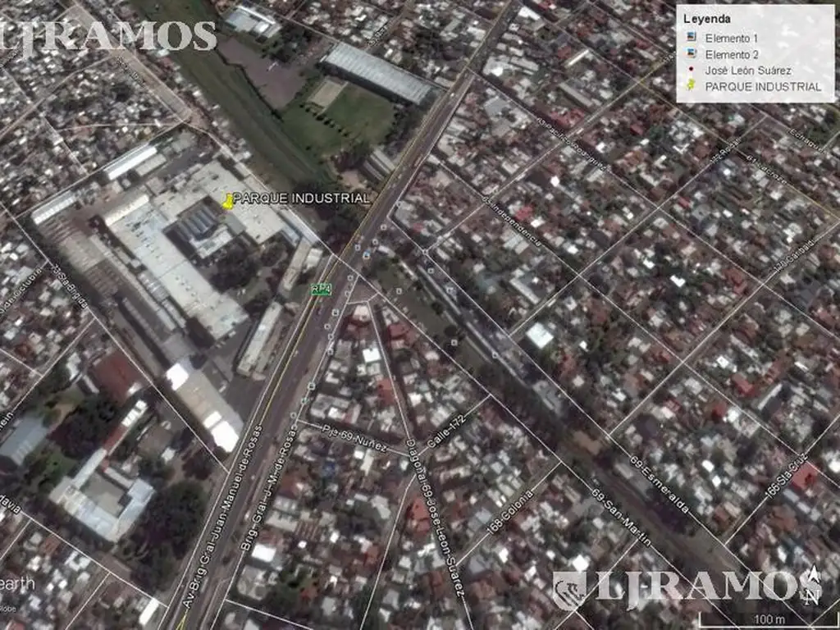Click the 69-San Martin street label
Screen dimensions: 840x630
(621, 517)
